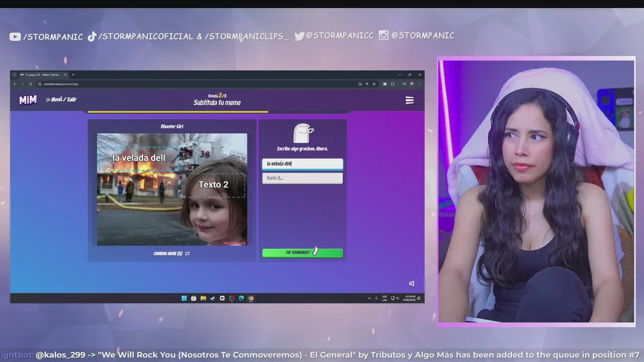644x362 pixels.
Task: Click the Disaster Girl meme image
Action: (172, 190)
